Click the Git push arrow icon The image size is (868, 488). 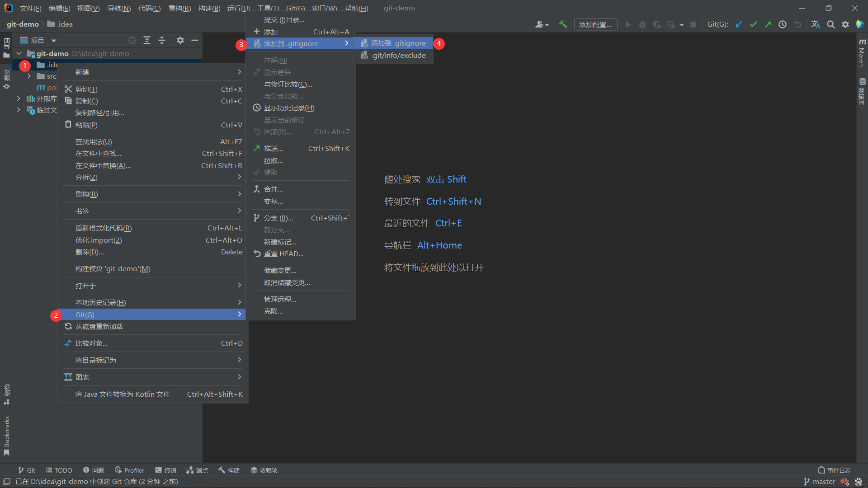[768, 24]
